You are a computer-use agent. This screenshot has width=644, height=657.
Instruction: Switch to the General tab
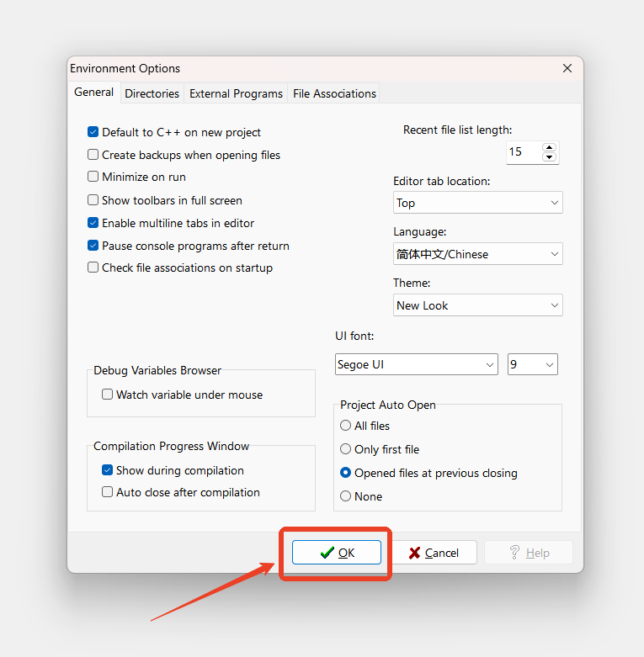(94, 93)
